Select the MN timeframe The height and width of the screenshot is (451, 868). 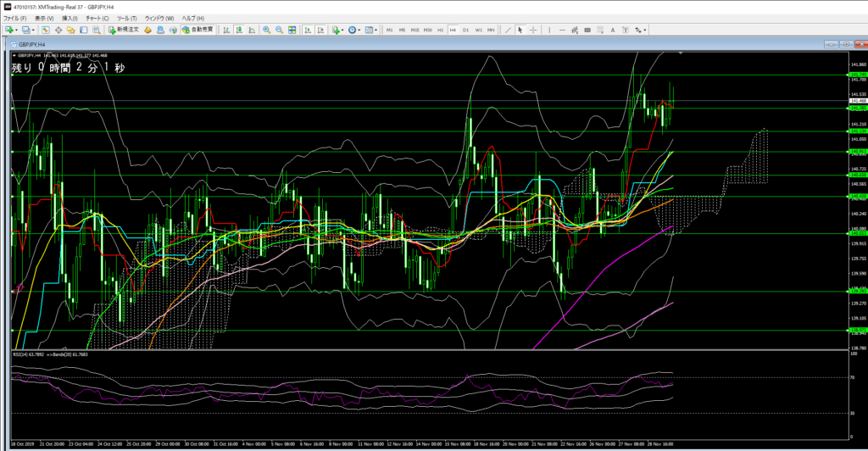tap(491, 30)
